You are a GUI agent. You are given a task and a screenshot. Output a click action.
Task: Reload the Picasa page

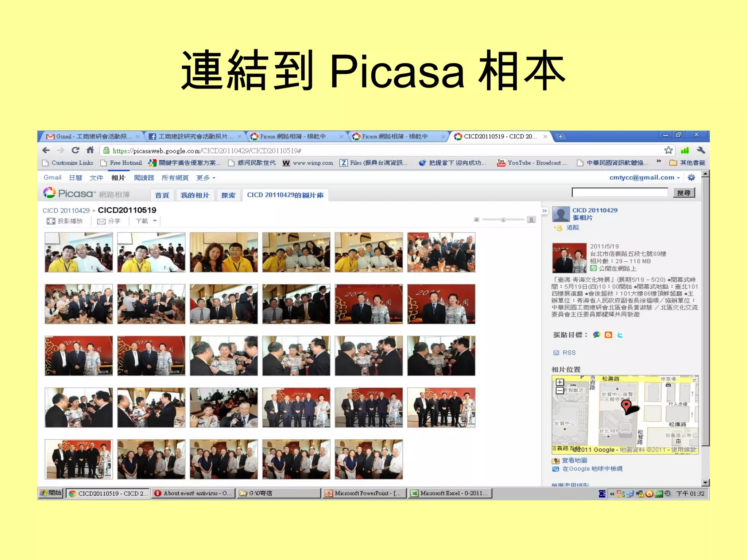tap(76, 150)
